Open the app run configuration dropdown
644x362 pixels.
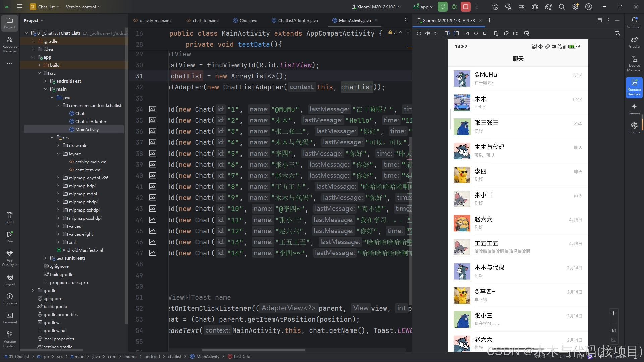[424, 7]
